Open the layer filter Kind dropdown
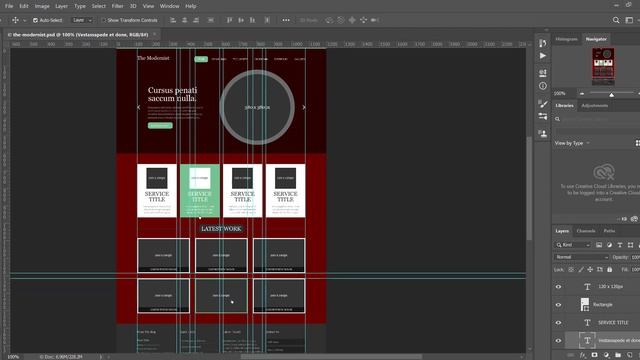The height and width of the screenshot is (360, 640). (x=573, y=245)
